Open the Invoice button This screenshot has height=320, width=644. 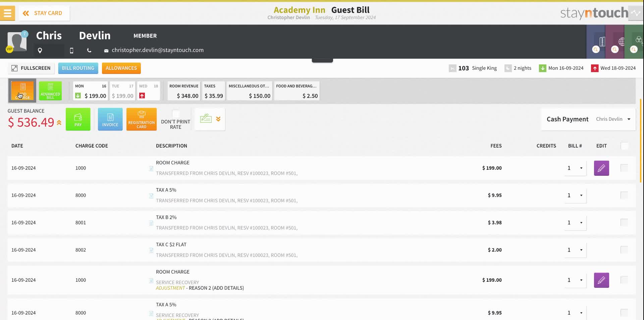coord(110,119)
